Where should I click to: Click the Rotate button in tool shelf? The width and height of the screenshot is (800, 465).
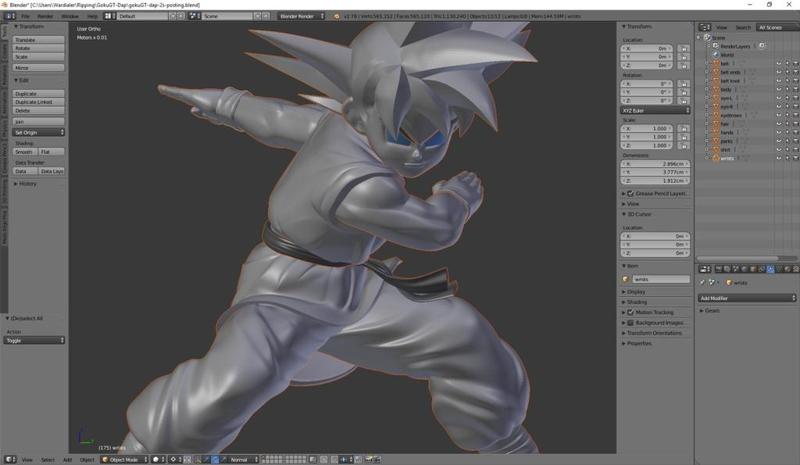(39, 48)
